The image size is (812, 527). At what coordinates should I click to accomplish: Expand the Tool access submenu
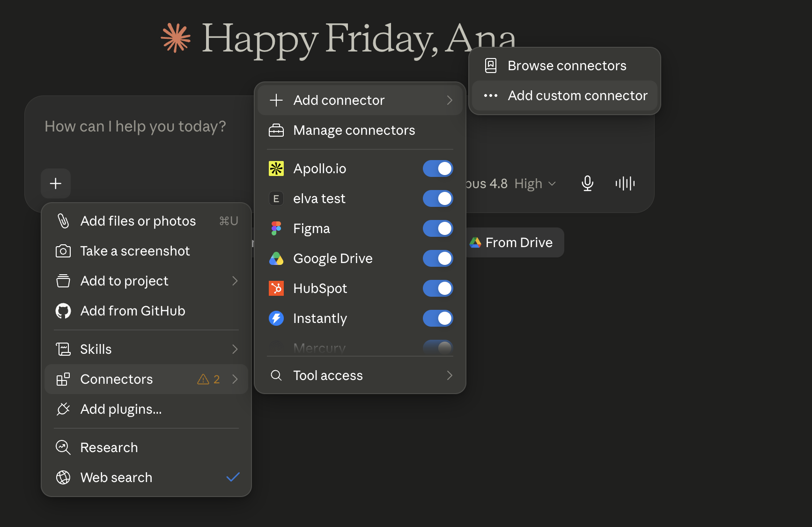360,375
